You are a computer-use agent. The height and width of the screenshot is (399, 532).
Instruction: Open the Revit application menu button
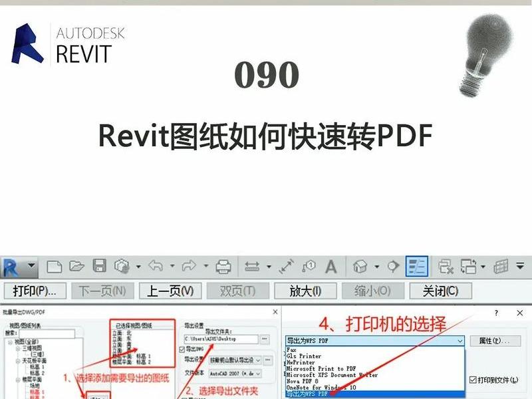[19, 267]
